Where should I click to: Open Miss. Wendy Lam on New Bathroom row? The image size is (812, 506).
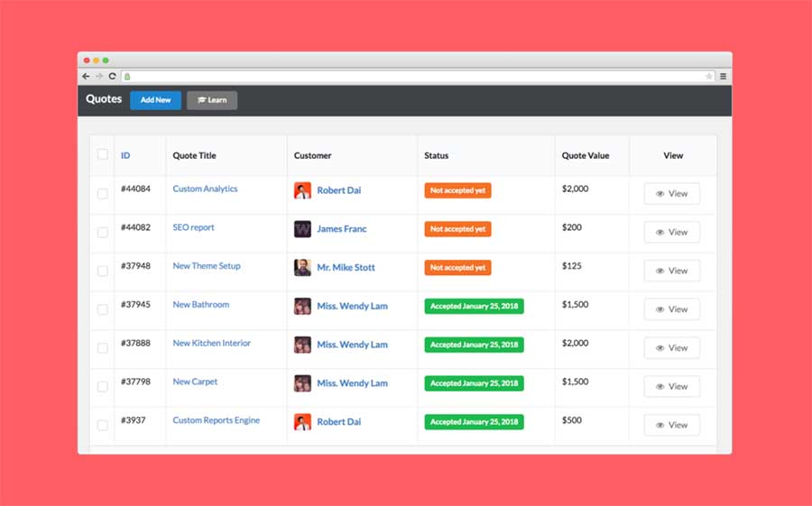352,306
